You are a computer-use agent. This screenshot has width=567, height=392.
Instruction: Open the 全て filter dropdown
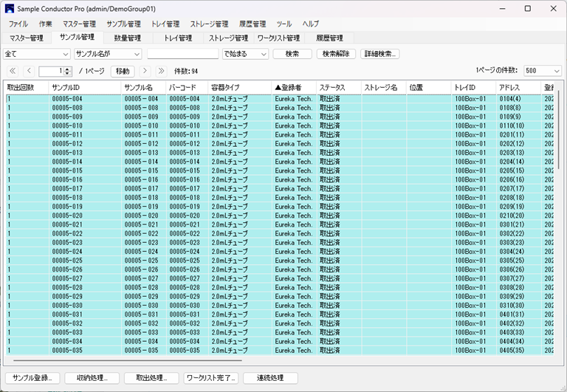click(36, 54)
